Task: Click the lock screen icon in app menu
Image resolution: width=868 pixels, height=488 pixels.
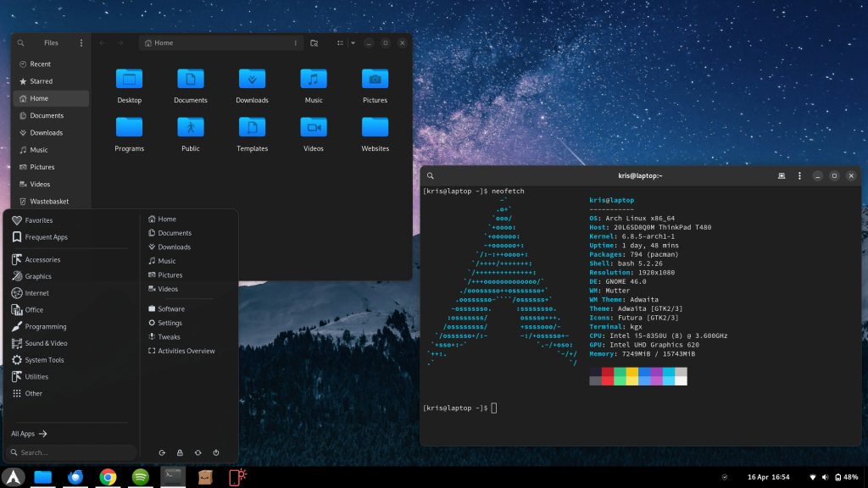Action: pyautogui.click(x=180, y=452)
